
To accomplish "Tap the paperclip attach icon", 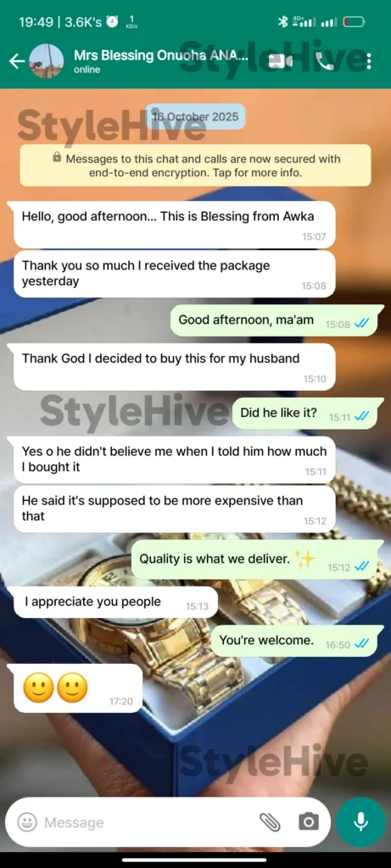I will pyautogui.click(x=270, y=821).
